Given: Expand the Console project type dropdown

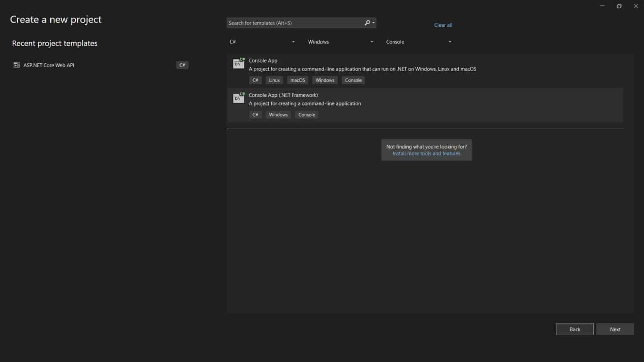Looking at the screenshot, I should (x=418, y=42).
